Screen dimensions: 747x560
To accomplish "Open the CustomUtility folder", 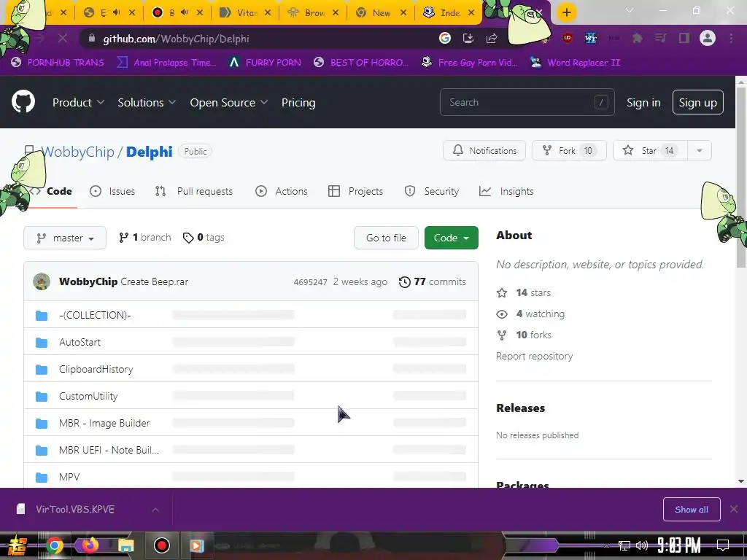I will click(x=88, y=396).
